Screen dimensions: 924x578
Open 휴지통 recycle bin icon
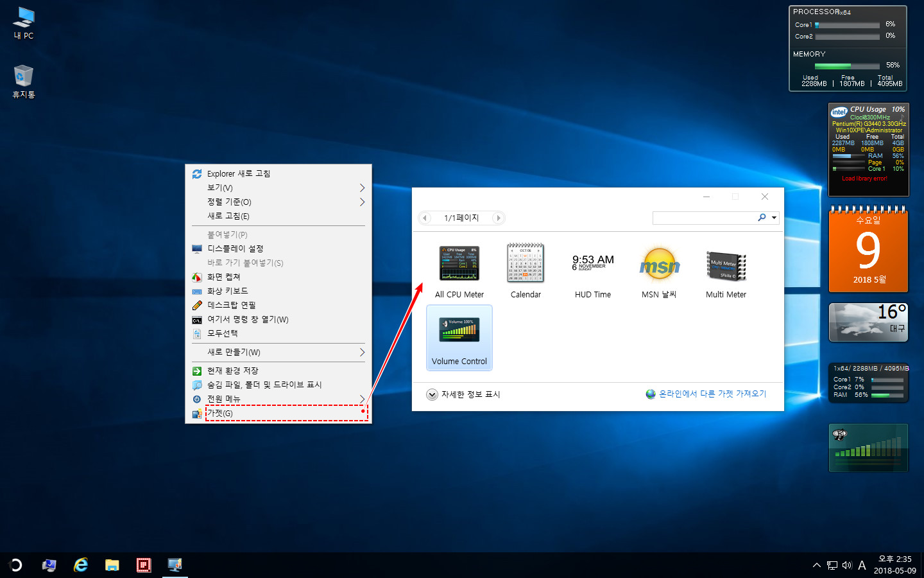coord(24,82)
